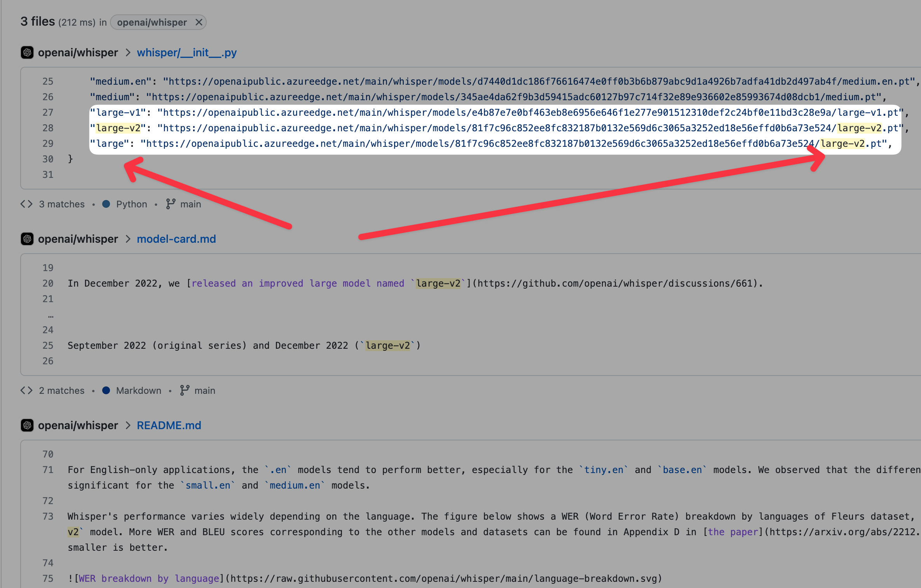Click the collapsed lines ellipsis in model-card.md
Image resolution: width=921 pixels, height=588 pixels.
51,316
